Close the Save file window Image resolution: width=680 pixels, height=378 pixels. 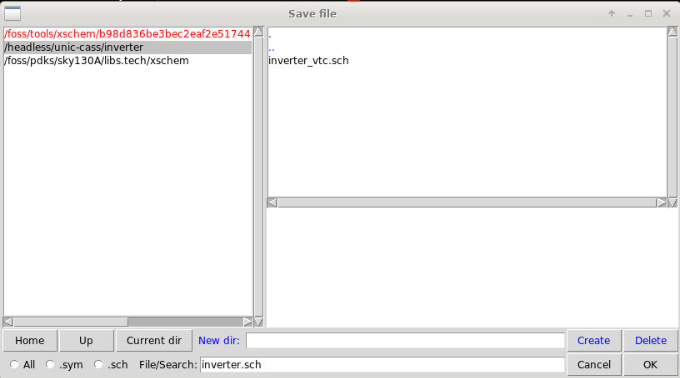(667, 13)
